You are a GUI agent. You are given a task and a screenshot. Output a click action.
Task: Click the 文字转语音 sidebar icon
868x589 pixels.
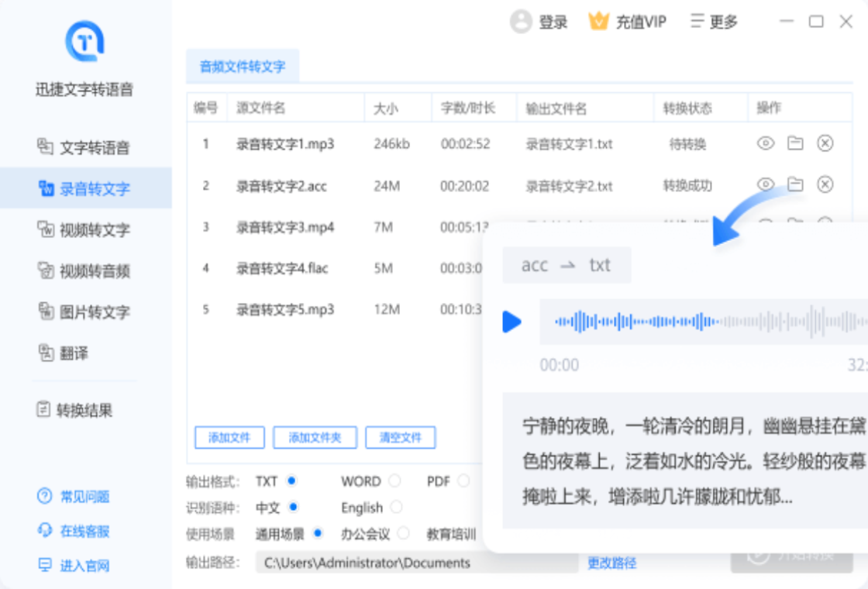coord(45,146)
